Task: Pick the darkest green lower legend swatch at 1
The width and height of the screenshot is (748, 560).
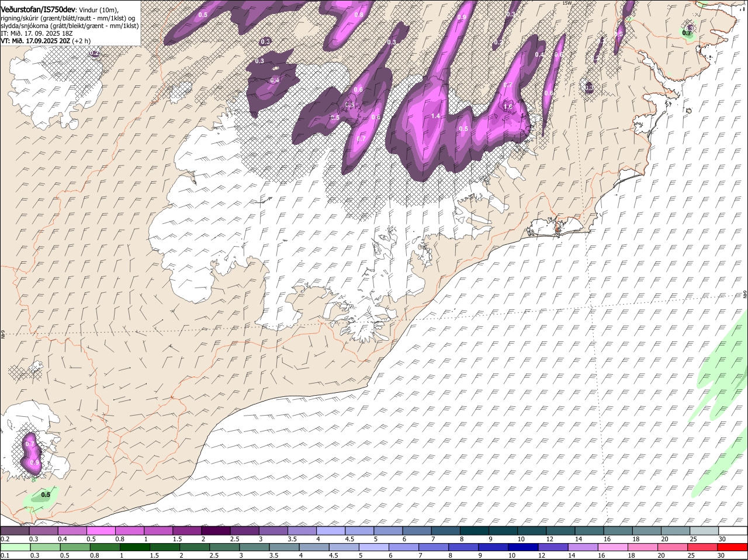Action: (x=134, y=548)
